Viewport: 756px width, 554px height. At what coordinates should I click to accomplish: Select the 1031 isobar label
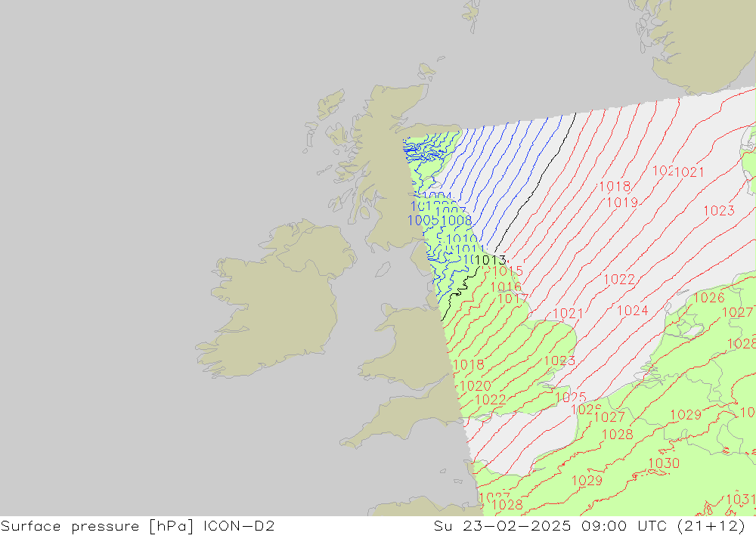740,499
